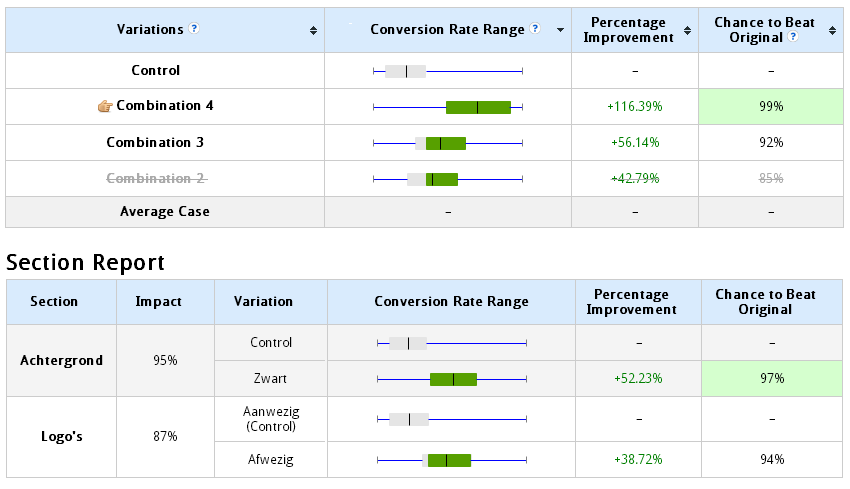Screen dimensions: 850x489
Task: Click Combination 4 green conversion range bar
Action: point(478,107)
